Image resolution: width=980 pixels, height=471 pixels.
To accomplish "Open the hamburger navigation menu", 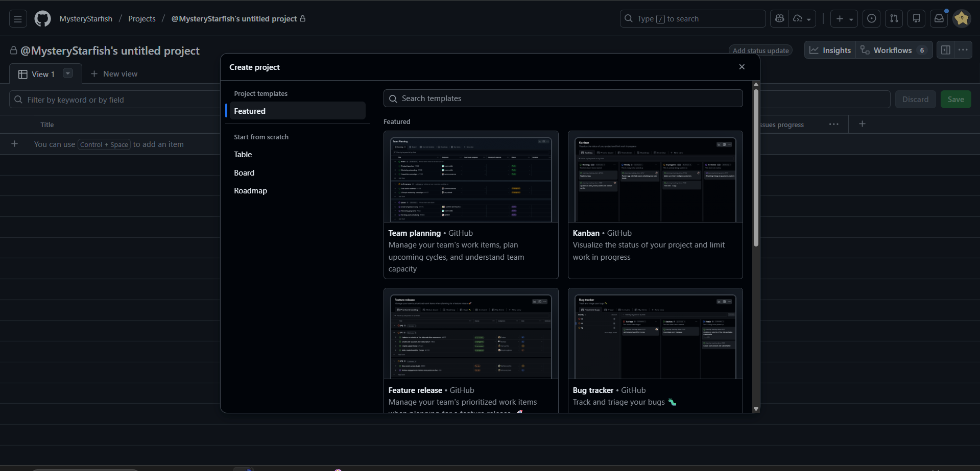I will (18, 19).
